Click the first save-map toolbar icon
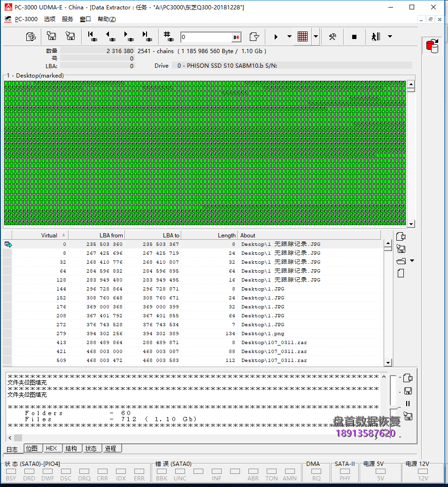The image size is (448, 487). [x=52, y=36]
